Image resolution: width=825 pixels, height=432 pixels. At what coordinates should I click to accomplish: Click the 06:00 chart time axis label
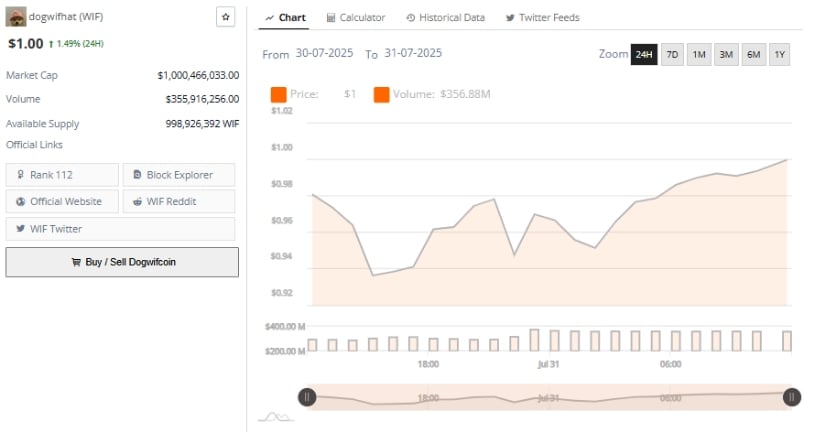[x=670, y=364]
